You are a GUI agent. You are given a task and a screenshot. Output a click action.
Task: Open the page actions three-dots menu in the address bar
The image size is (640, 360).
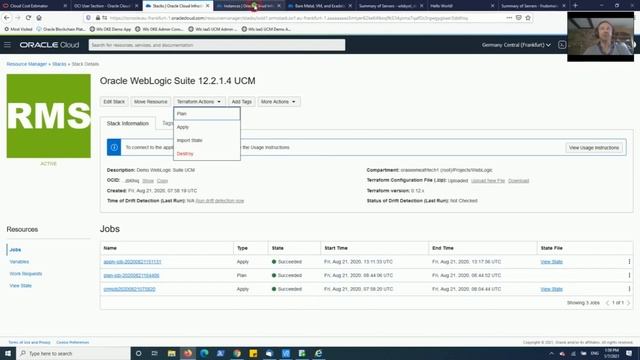click(x=509, y=18)
